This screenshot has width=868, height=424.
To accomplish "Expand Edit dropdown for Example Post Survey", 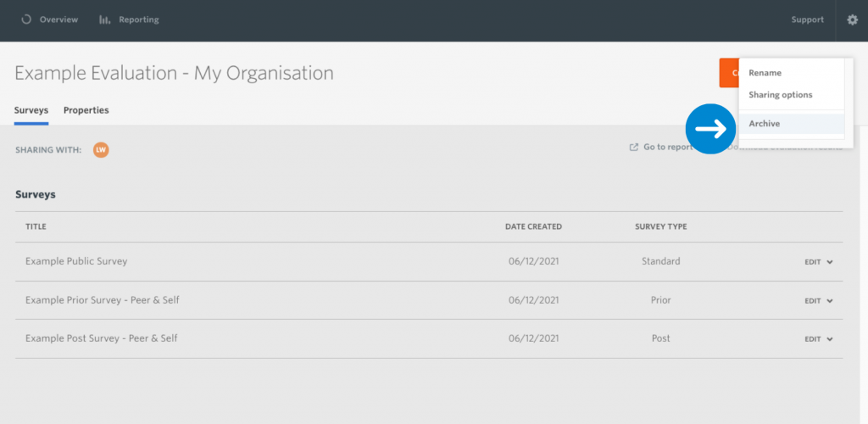I will pyautogui.click(x=819, y=338).
